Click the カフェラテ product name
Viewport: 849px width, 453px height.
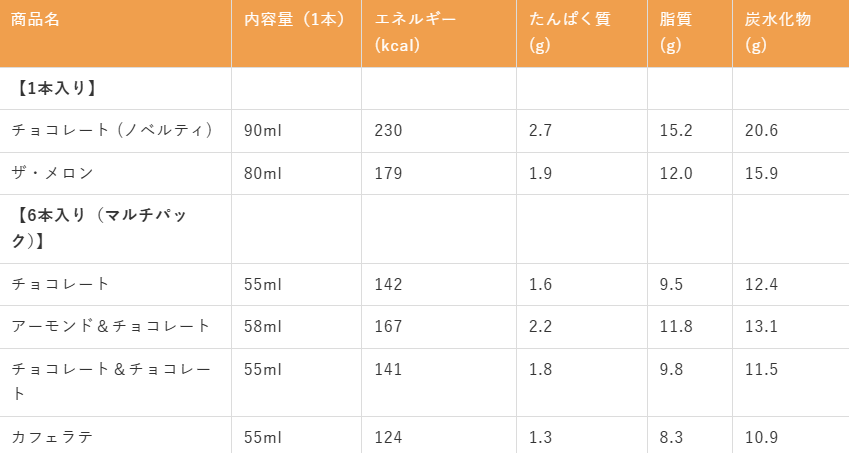[52, 437]
